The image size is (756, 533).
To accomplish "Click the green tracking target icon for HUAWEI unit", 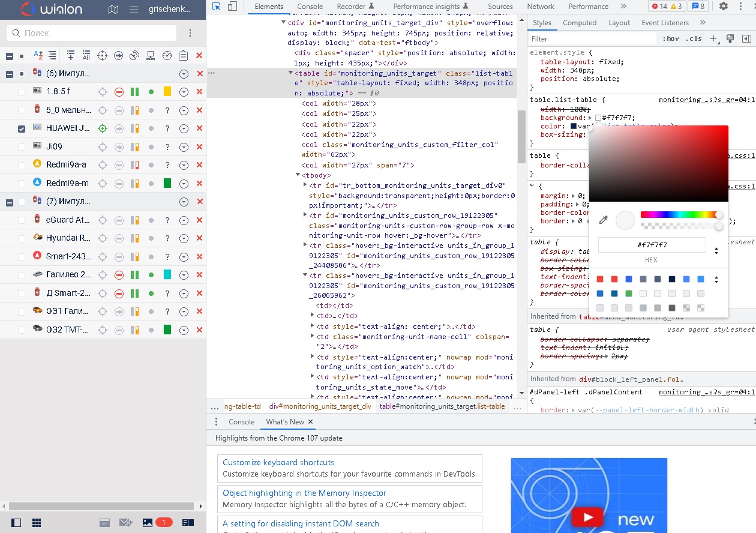I will [x=102, y=128].
